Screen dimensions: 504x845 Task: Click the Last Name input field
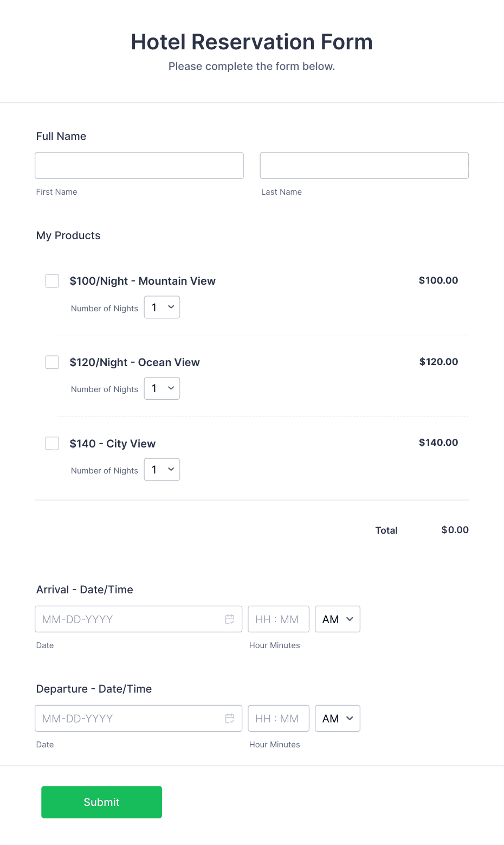364,165
